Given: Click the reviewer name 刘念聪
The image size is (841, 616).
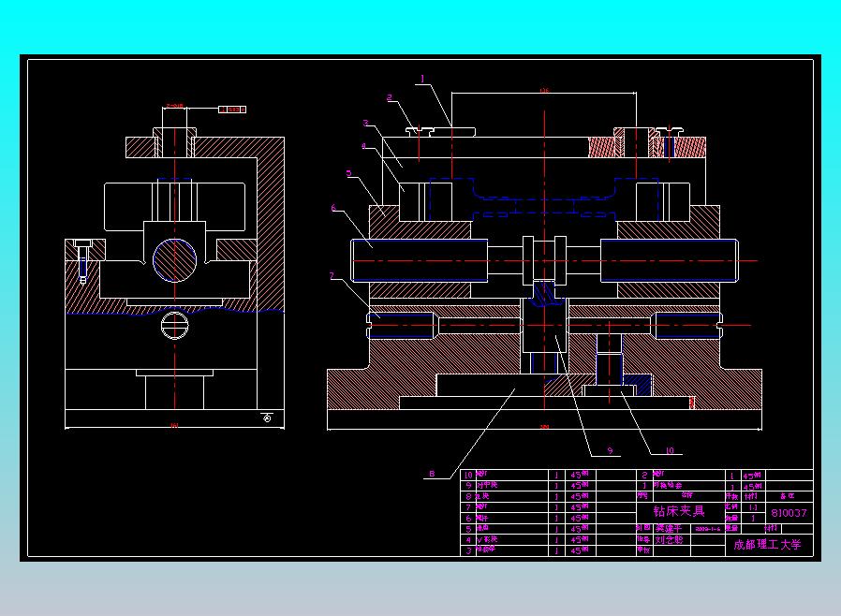Looking at the screenshot, I should pos(669,540).
